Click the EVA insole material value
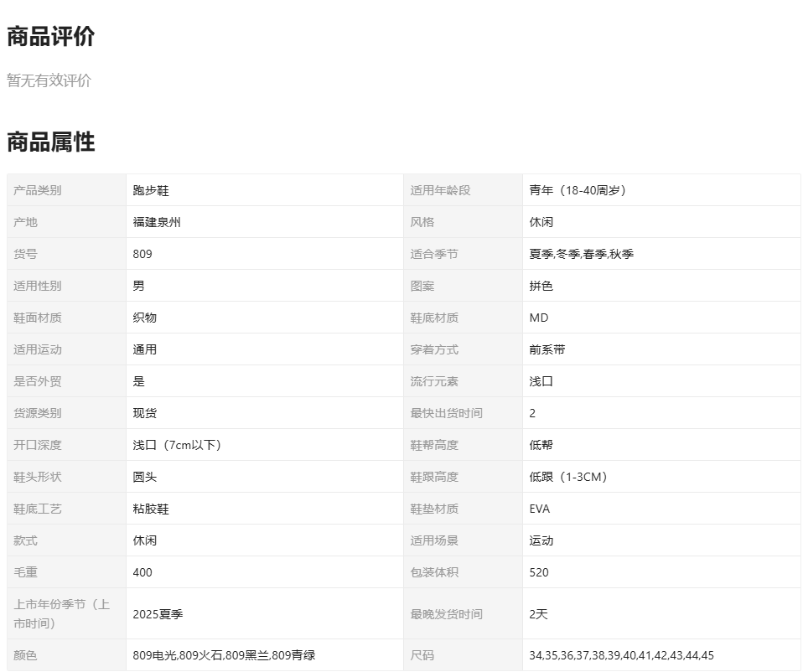 (540, 509)
